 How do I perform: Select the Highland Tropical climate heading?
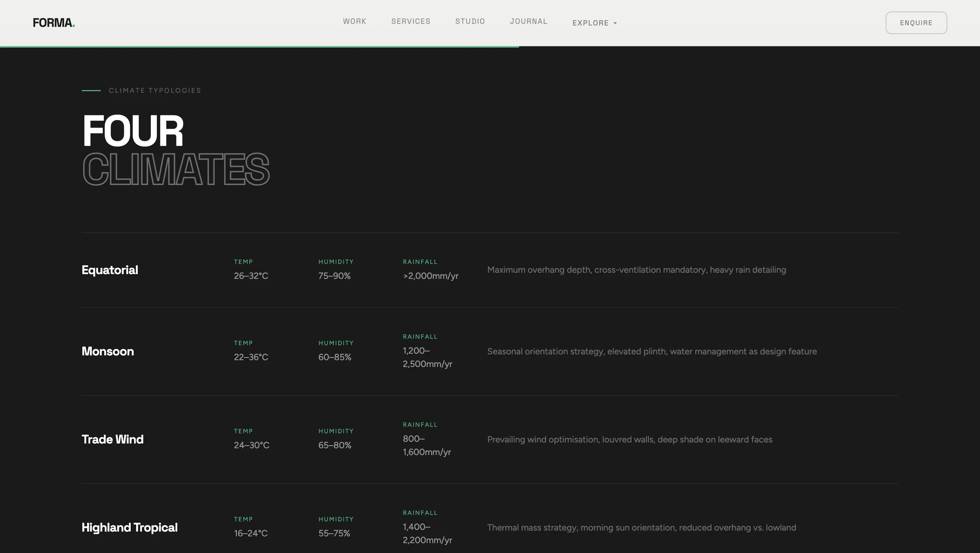pyautogui.click(x=129, y=527)
